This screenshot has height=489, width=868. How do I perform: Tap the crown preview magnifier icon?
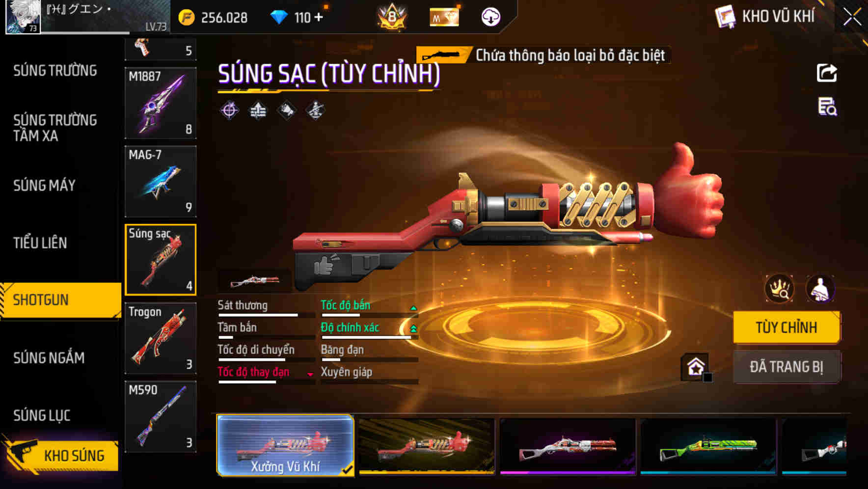tap(779, 289)
